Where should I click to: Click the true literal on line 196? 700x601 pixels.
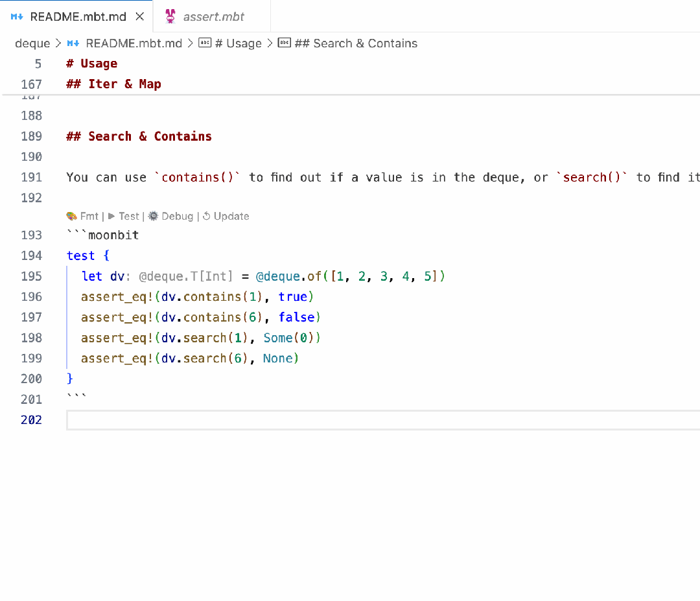[293, 297]
